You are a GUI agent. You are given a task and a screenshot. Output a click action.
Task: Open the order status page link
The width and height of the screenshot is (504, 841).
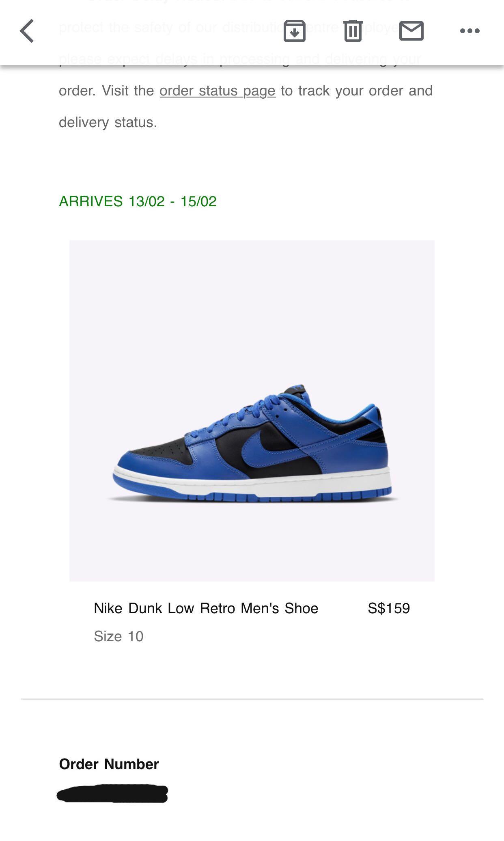tap(218, 91)
